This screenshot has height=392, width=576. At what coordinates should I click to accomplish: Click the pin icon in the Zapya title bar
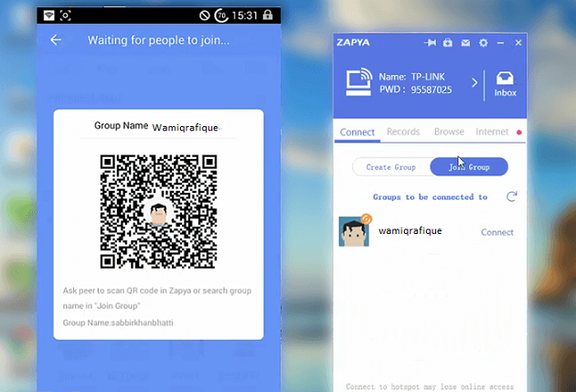[430, 43]
